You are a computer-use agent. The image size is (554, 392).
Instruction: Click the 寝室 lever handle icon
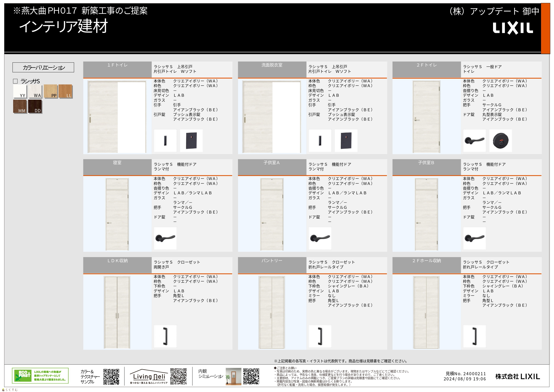[165, 238]
